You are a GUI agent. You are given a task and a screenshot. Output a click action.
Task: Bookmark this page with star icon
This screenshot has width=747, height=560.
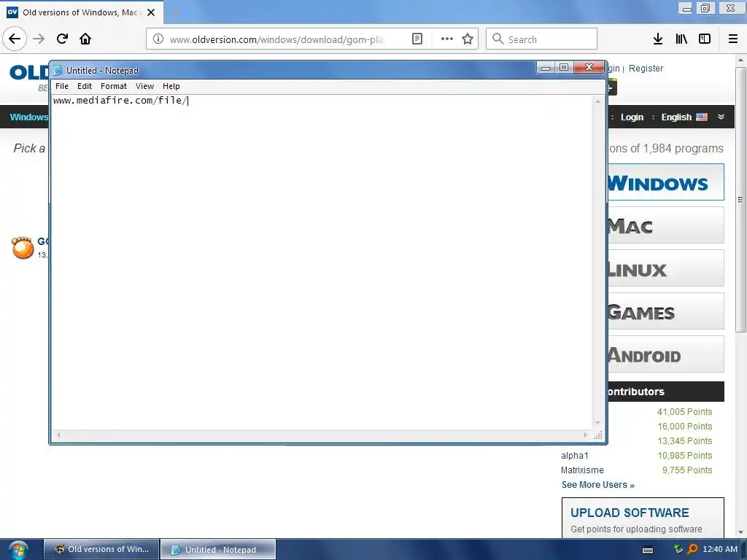(468, 39)
